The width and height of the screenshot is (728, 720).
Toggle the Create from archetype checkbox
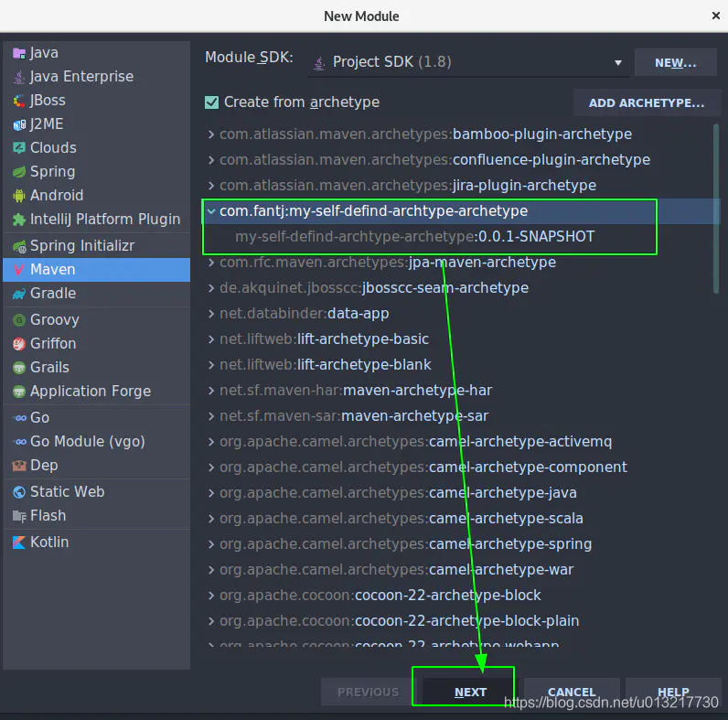tap(211, 102)
